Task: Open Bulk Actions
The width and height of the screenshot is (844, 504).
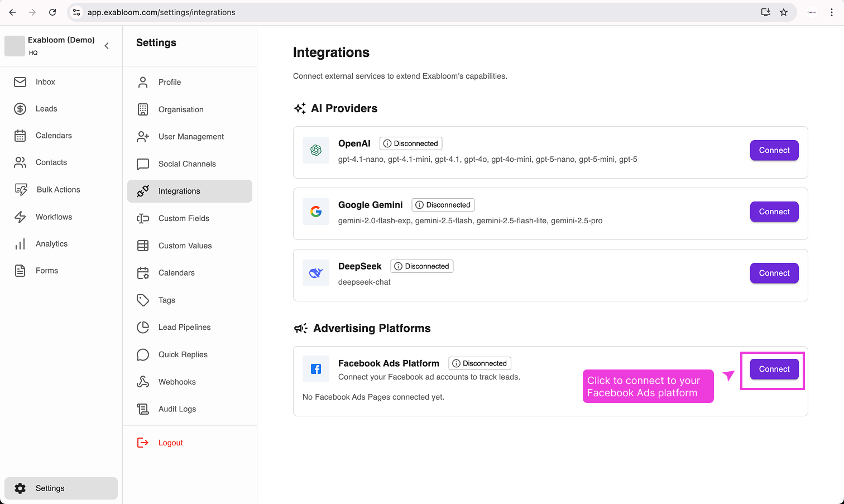Action: [57, 189]
